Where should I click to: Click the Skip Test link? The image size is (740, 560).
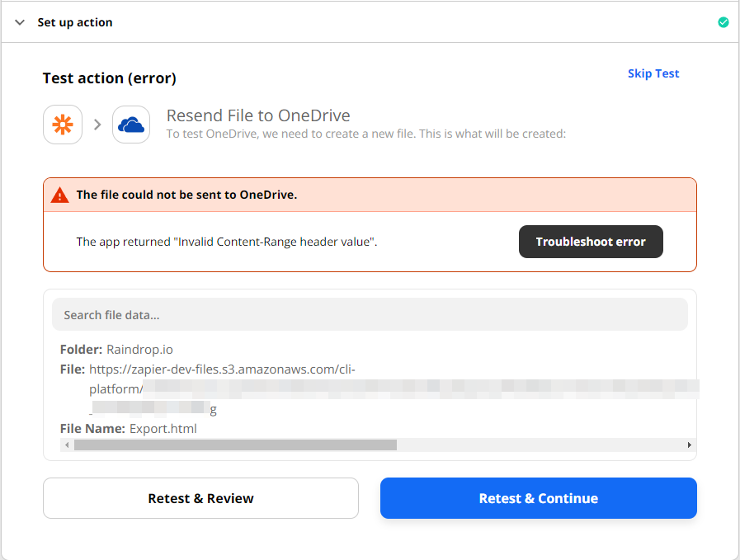(653, 73)
